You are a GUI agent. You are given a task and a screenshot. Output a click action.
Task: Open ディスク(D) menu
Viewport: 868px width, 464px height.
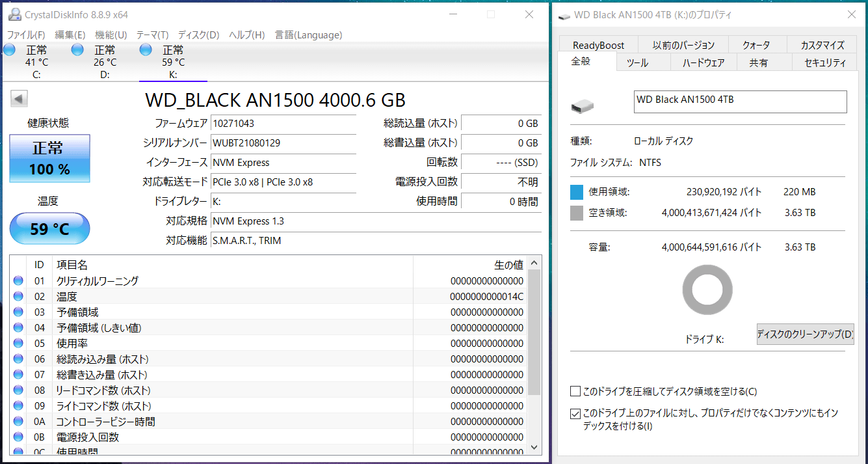199,34
